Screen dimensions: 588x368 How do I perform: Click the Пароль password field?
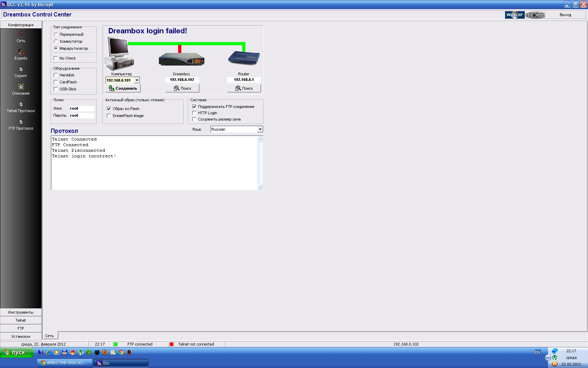point(82,116)
